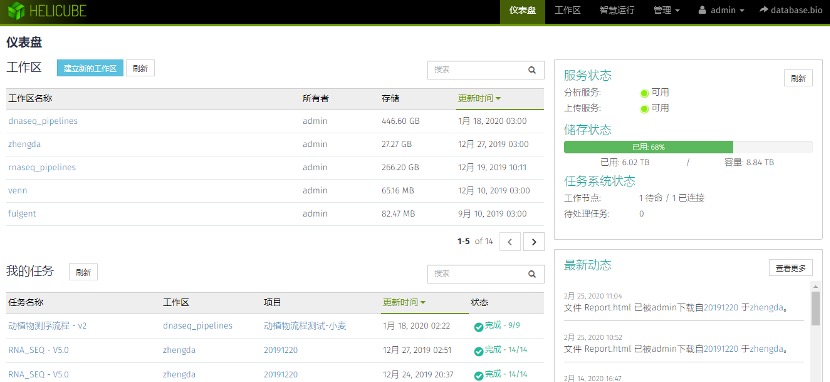
Task: Open 20191220 project in 12月 27 row
Action: click(281, 350)
